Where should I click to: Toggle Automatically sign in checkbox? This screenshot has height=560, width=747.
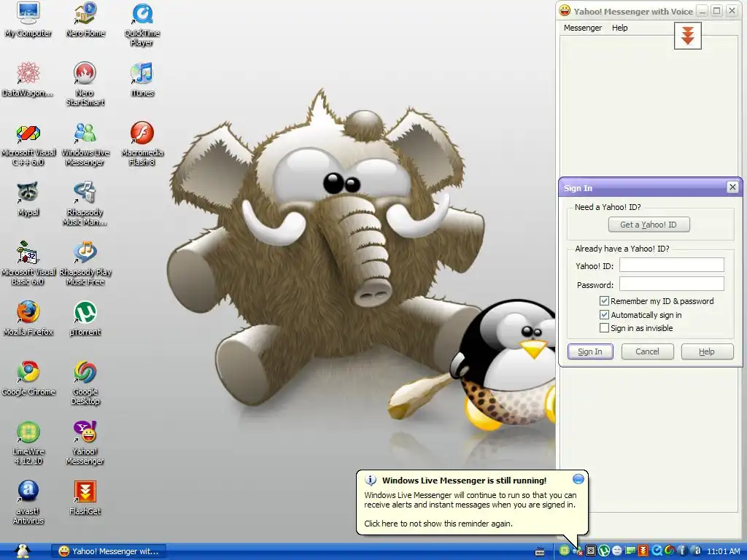click(604, 315)
